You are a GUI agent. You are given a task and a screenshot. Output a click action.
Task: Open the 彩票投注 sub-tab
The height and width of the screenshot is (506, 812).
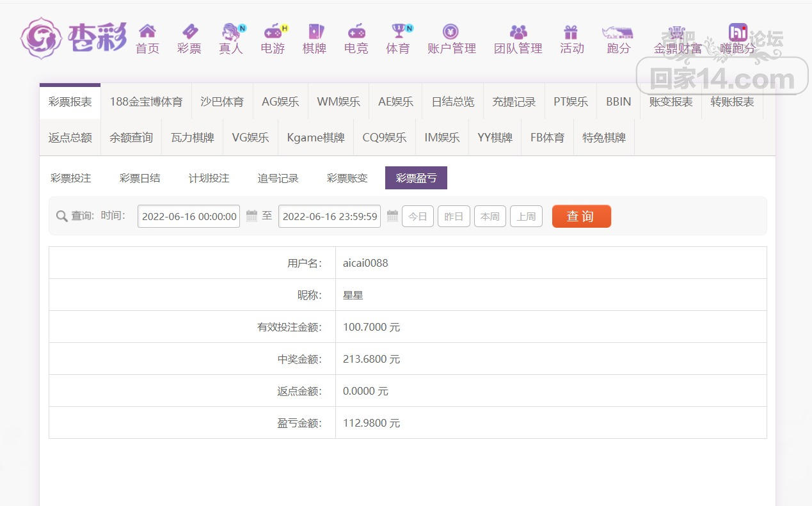[x=71, y=178]
